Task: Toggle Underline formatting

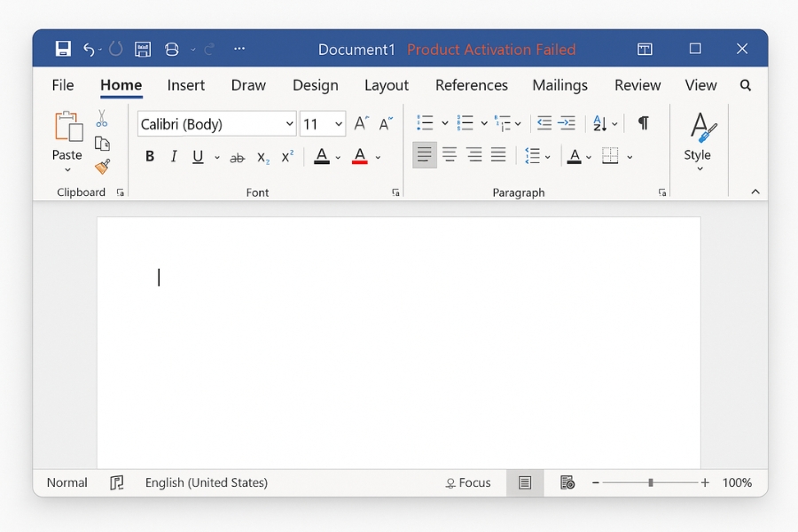Action: point(198,157)
